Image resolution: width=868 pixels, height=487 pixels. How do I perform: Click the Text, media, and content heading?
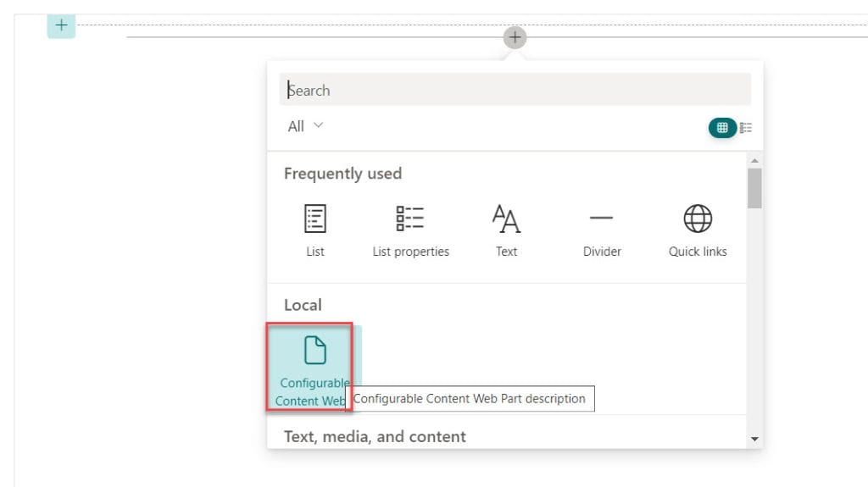(x=375, y=437)
